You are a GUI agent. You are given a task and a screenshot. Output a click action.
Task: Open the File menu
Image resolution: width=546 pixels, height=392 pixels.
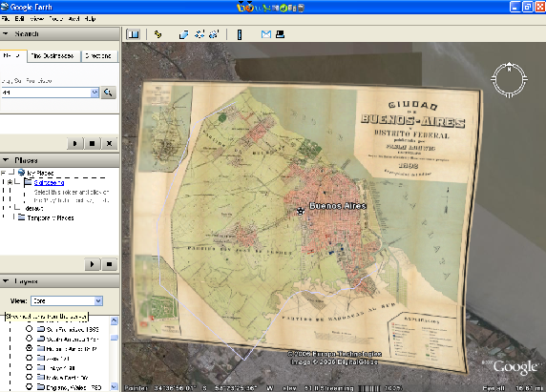(6, 19)
